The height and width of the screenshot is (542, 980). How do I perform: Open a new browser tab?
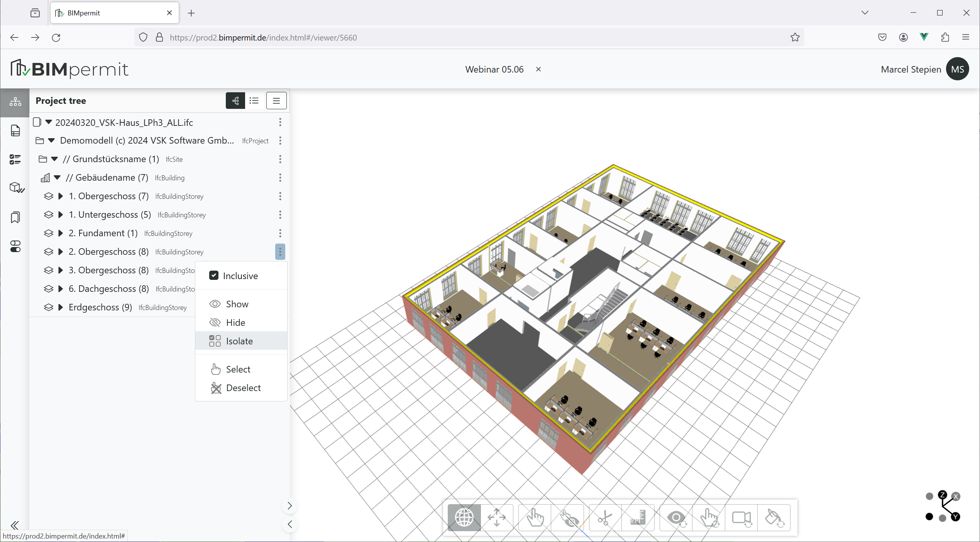click(191, 13)
